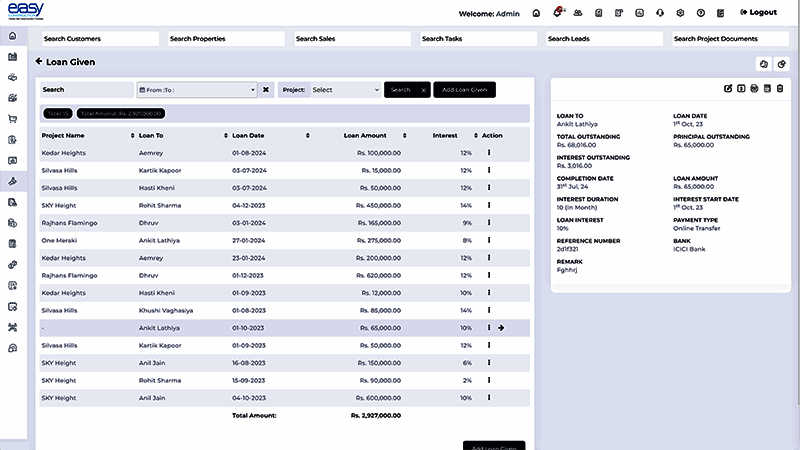Go back using the arrow beside Loan Given

39,62
